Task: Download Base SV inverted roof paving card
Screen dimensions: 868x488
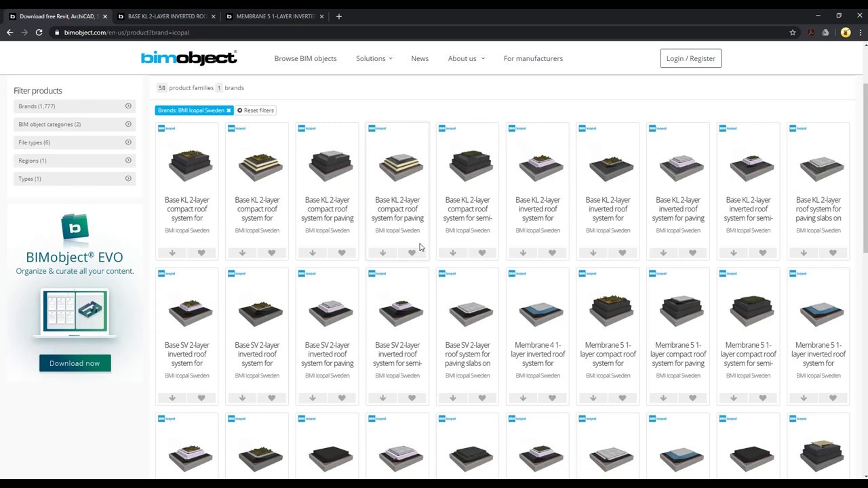Action: pyautogui.click(x=313, y=398)
